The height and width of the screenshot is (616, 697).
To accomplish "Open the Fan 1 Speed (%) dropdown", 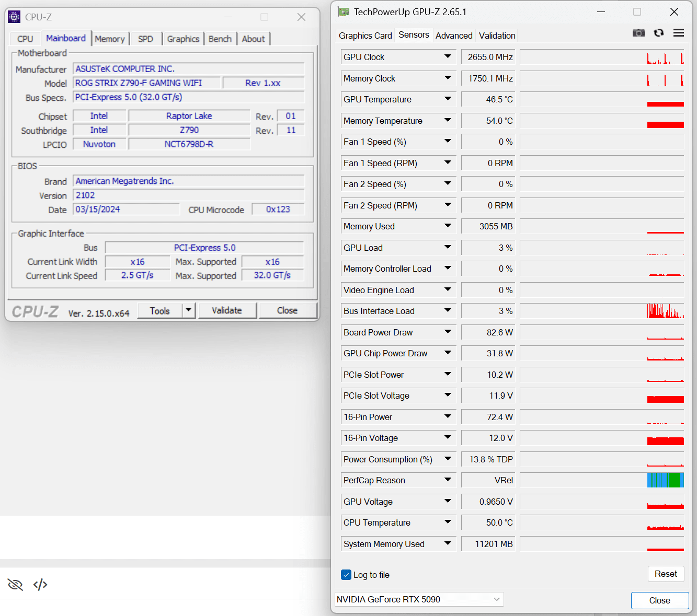I will (x=448, y=141).
